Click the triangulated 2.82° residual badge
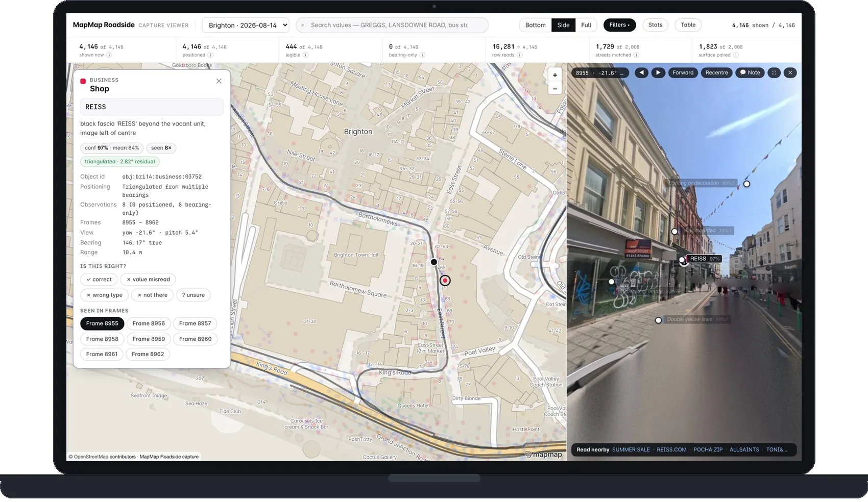 point(120,162)
